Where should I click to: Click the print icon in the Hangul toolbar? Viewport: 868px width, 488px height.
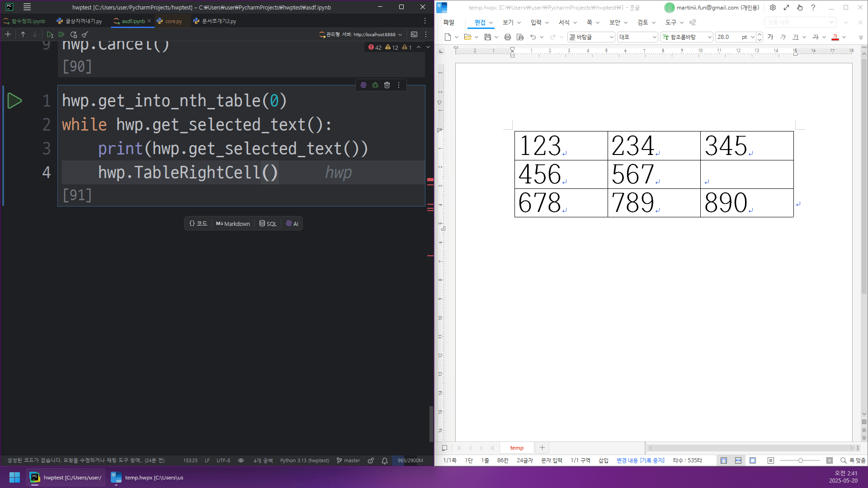tap(507, 37)
